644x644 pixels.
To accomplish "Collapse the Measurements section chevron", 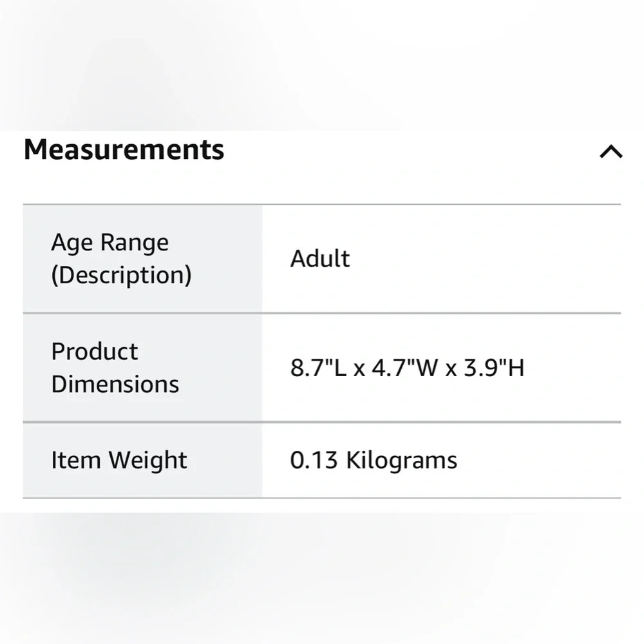I will point(611,151).
